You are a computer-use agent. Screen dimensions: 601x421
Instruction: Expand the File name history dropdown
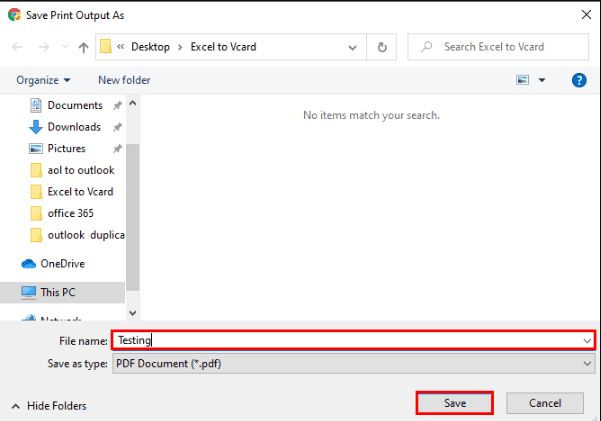(587, 341)
